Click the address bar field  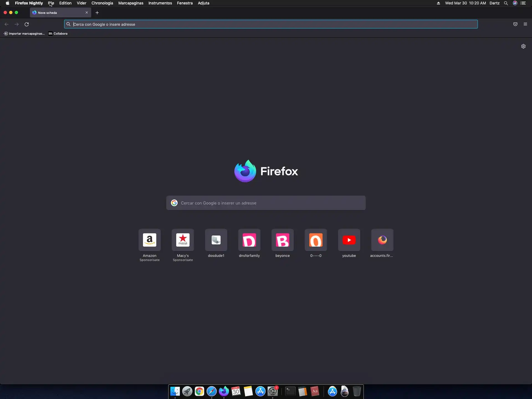(x=272, y=24)
